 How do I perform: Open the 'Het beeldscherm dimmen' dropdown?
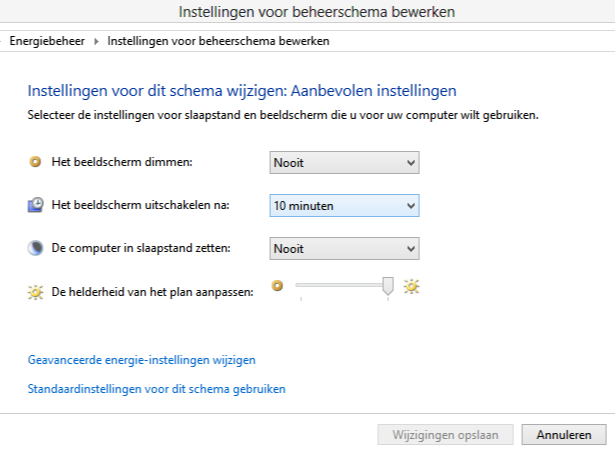tap(344, 162)
